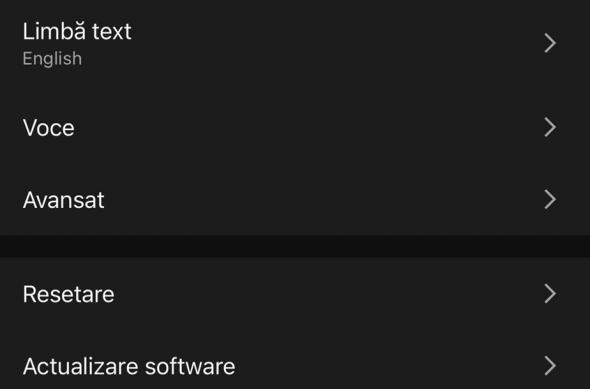Enter voice options via right arrow
Image resolution: width=590 pixels, height=389 pixels.
tap(550, 127)
